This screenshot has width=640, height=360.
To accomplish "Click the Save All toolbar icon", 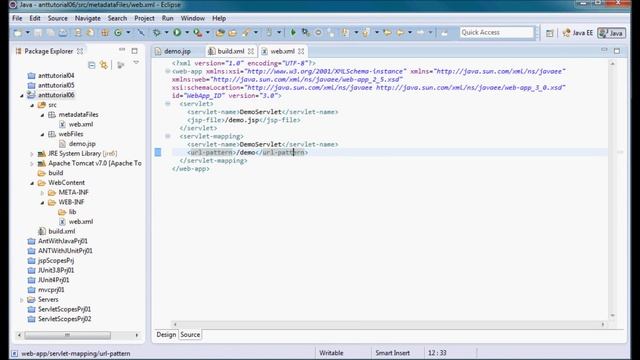I will (51, 33).
